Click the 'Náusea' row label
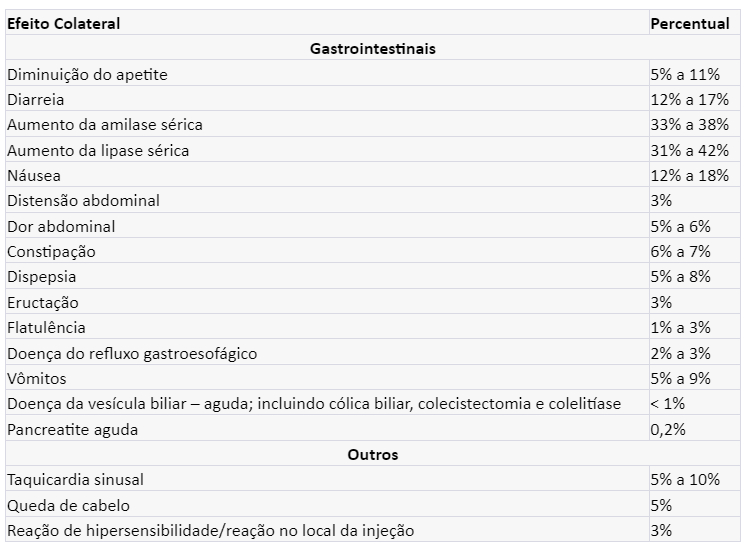 point(34,175)
